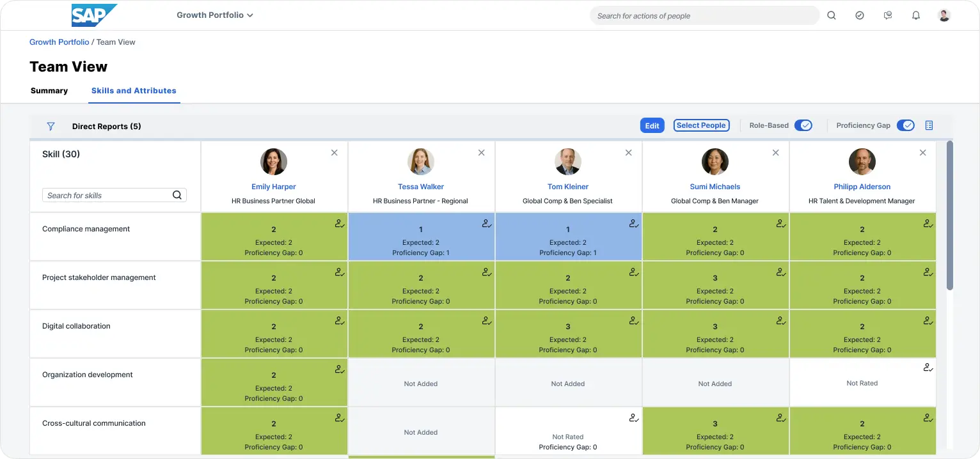Open the Growth Portfolio dropdown
980x459 pixels.
215,15
